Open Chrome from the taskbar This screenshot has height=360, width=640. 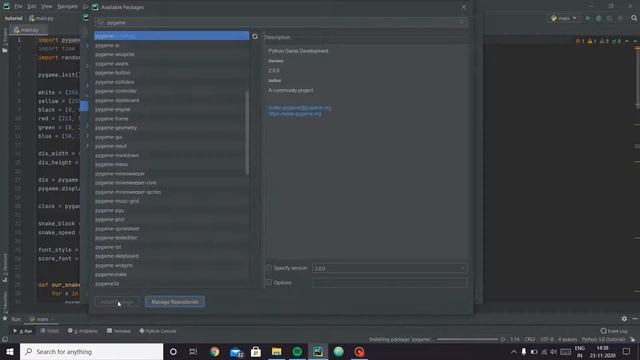point(215,351)
